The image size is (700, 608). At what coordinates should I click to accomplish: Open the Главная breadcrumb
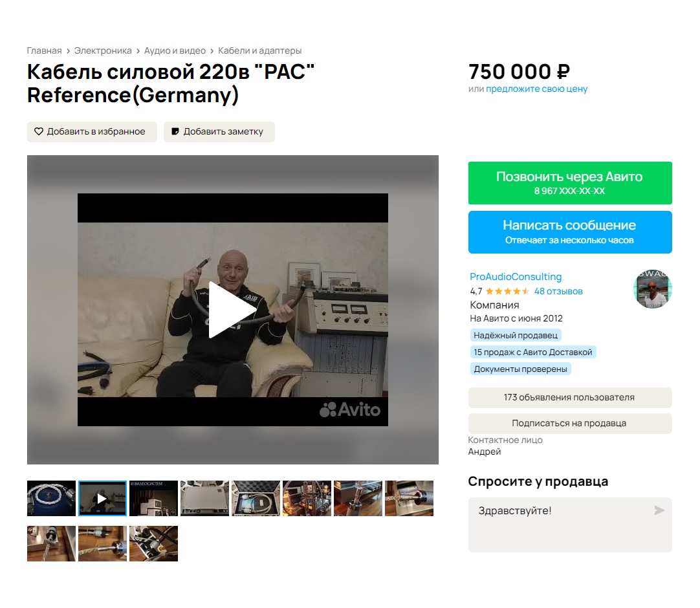(x=44, y=50)
